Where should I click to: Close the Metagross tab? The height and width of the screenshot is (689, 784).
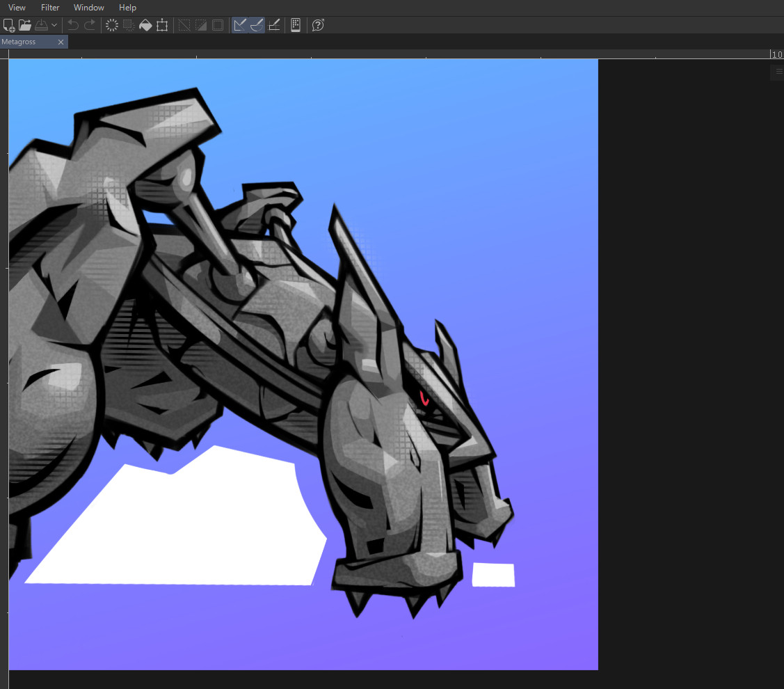[x=61, y=42]
